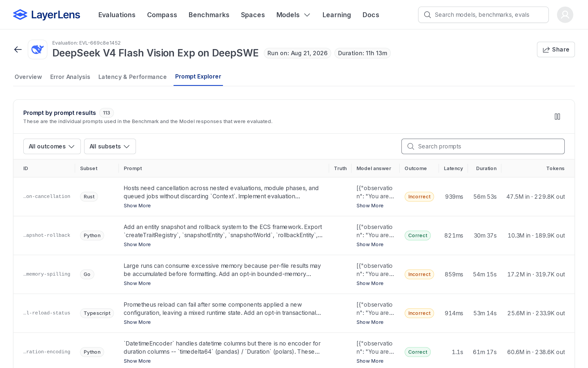Click the Rust subset tag

[89, 197]
